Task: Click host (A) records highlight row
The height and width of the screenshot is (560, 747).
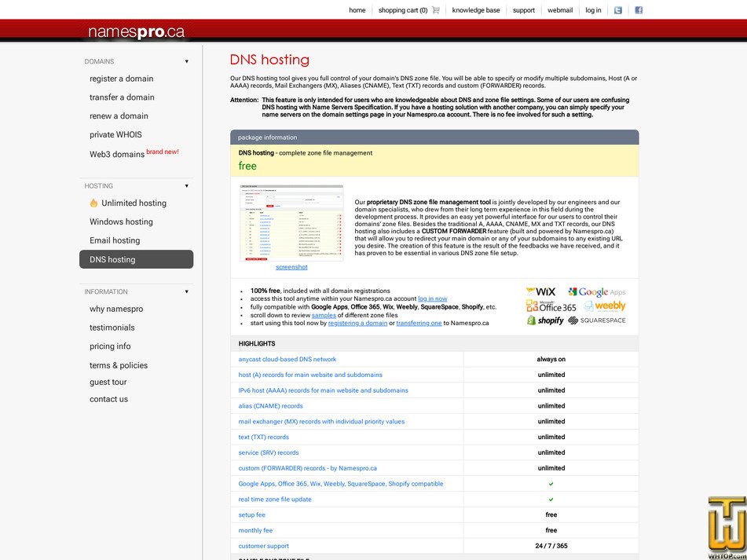Action: (310, 375)
